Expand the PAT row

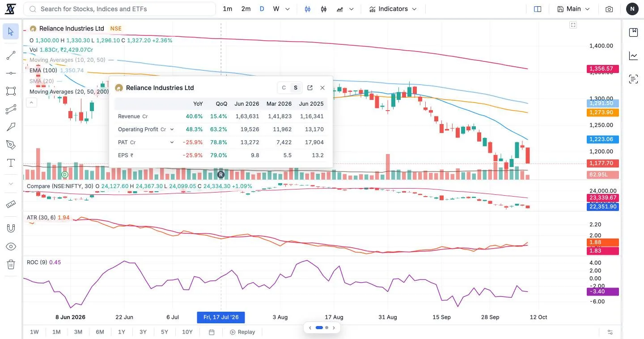pos(172,142)
